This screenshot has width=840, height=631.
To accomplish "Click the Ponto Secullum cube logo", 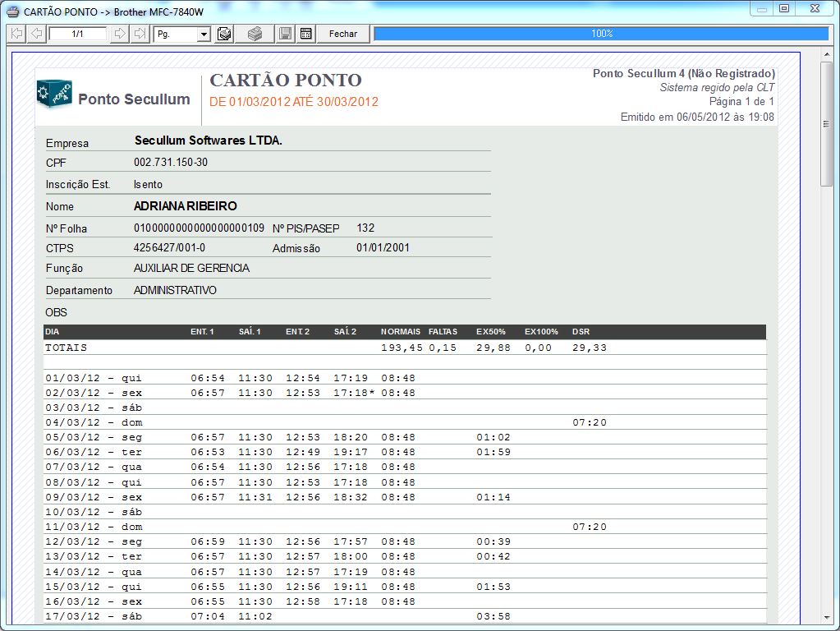I will click(54, 94).
